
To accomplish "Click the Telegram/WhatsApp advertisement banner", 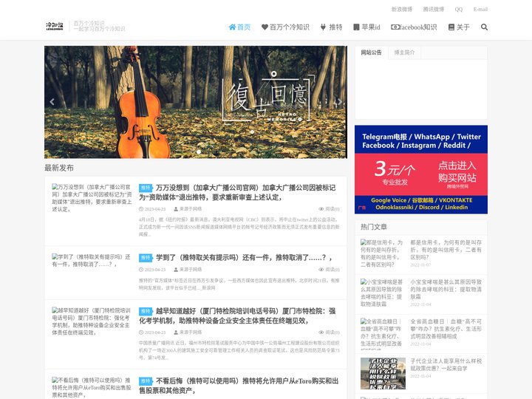I will pyautogui.click(x=421, y=170).
